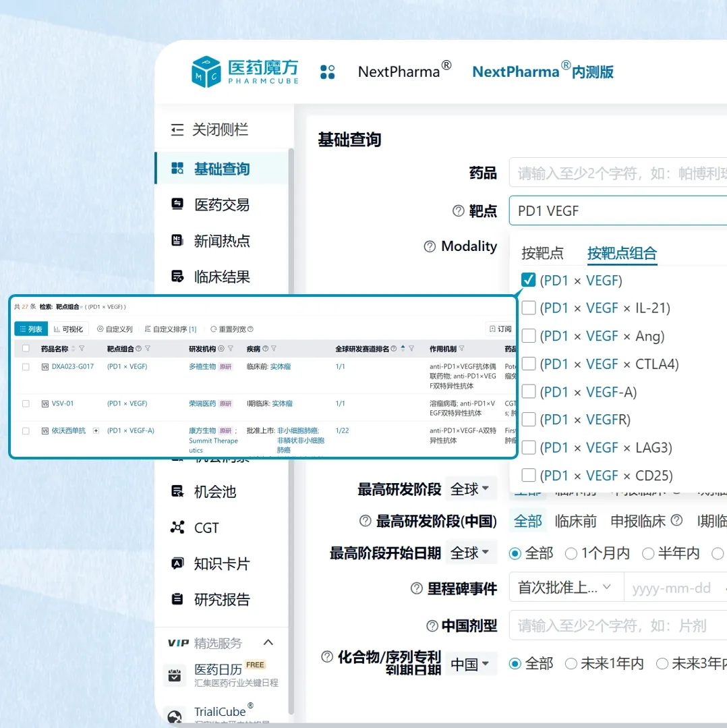727x728 pixels.
Task: Expand the 依沃西单抗 row plus icon
Action: coord(96,431)
